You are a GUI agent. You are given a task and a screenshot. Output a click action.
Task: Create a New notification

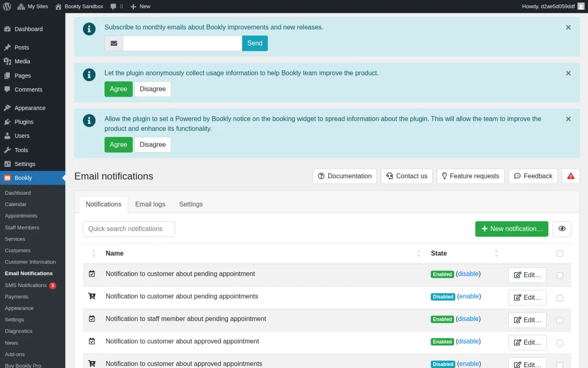(512, 229)
